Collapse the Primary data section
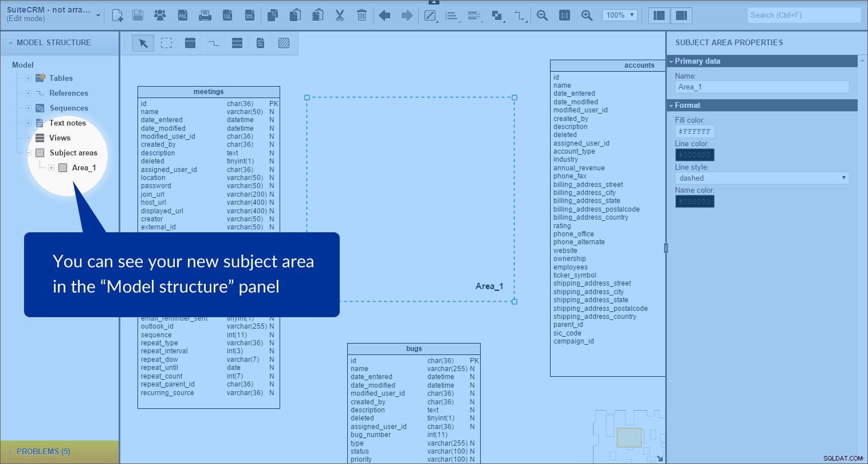The width and height of the screenshot is (868, 464). [671, 61]
